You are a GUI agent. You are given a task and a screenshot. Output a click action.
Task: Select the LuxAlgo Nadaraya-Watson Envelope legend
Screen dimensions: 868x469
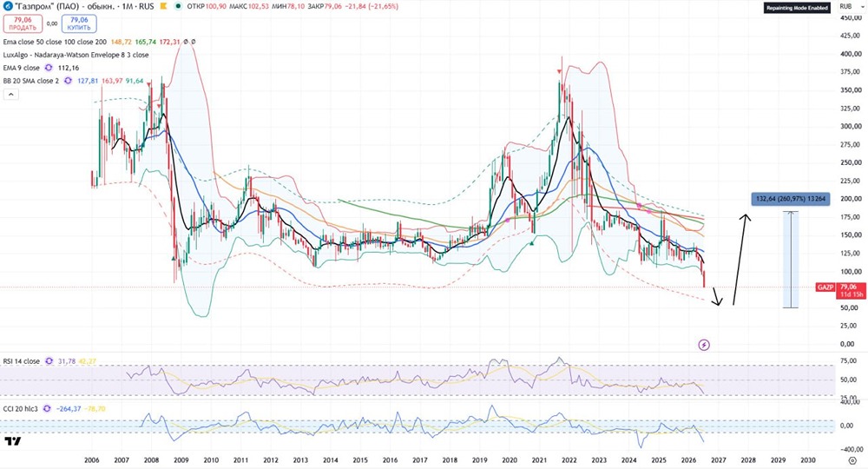76,55
